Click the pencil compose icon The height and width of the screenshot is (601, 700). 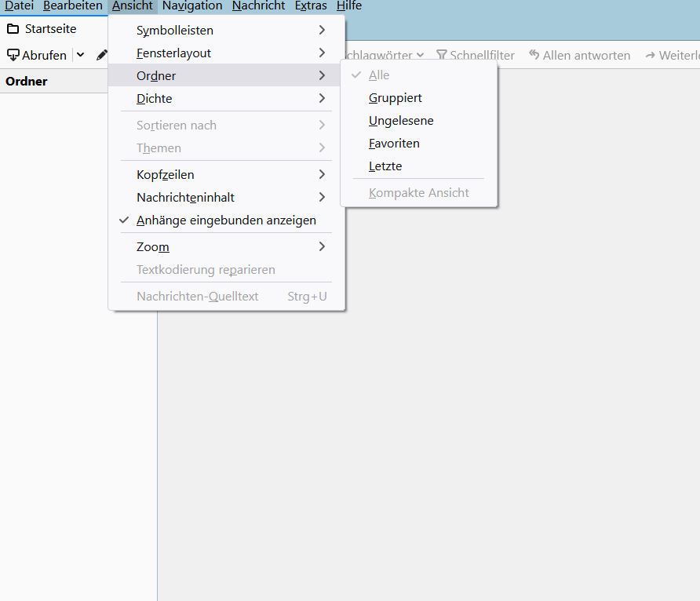click(x=102, y=55)
